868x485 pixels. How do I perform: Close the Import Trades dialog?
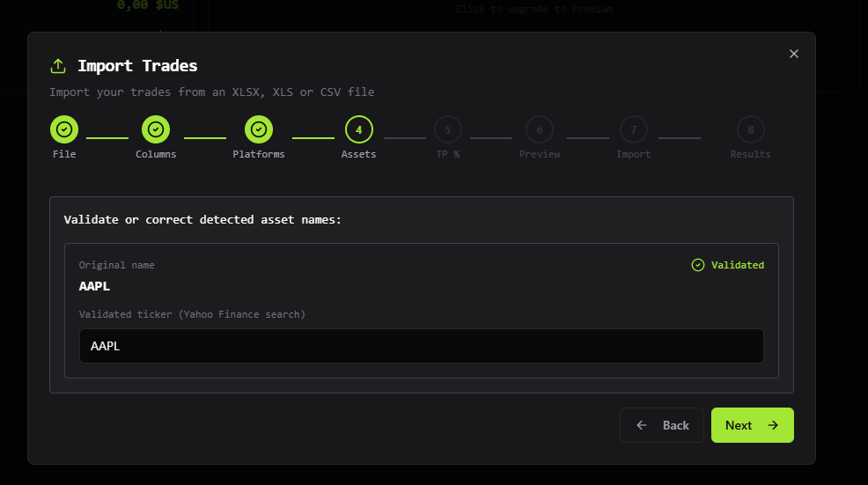(793, 54)
